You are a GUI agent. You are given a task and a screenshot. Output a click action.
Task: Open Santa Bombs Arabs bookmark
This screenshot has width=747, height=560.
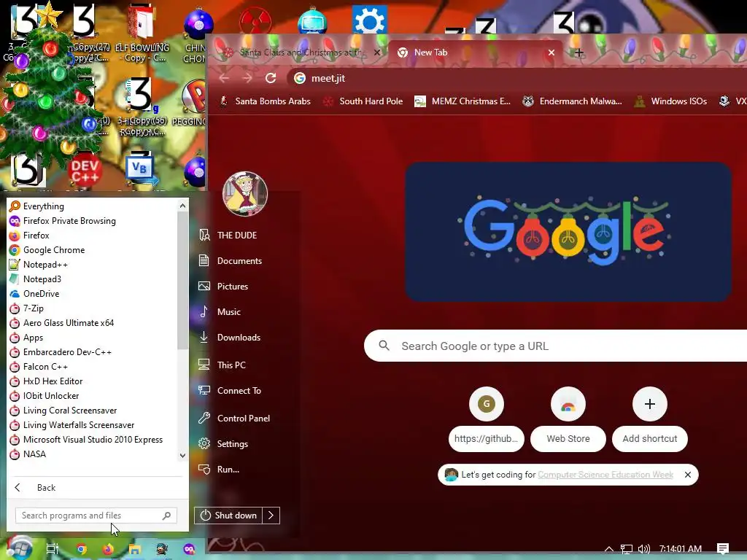(x=265, y=101)
